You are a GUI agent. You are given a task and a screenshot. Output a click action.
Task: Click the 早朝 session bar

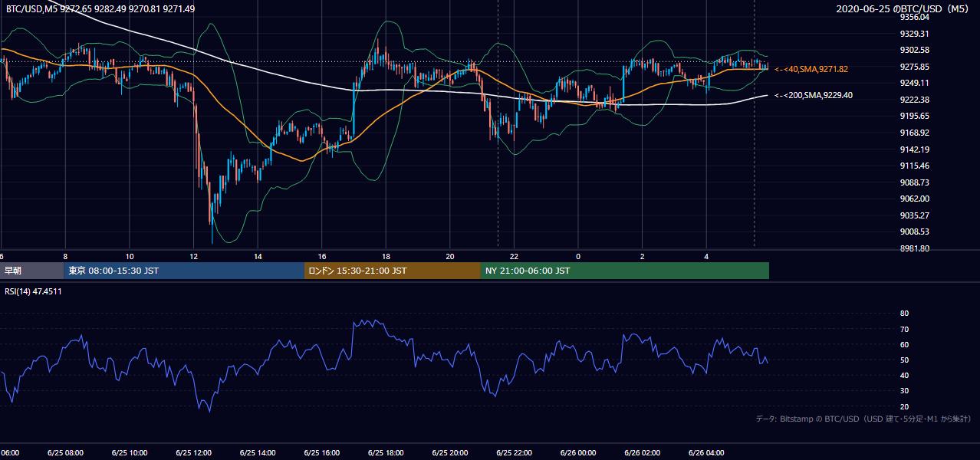tap(31, 271)
